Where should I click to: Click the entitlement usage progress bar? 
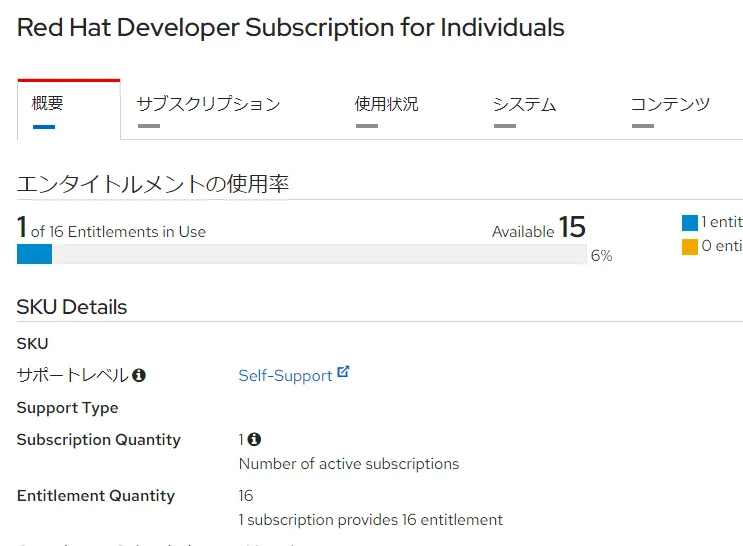point(301,255)
